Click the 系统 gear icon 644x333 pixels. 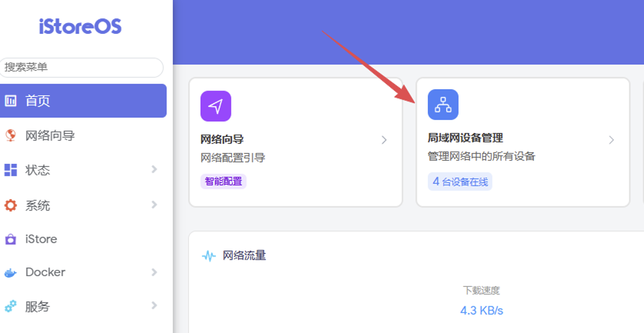coord(11,205)
